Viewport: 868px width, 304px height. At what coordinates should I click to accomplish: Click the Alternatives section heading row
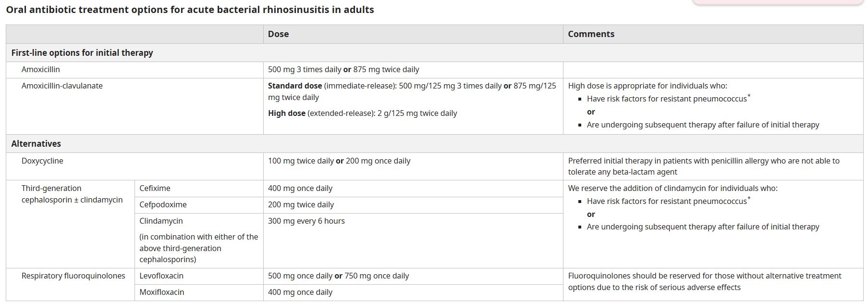36,144
